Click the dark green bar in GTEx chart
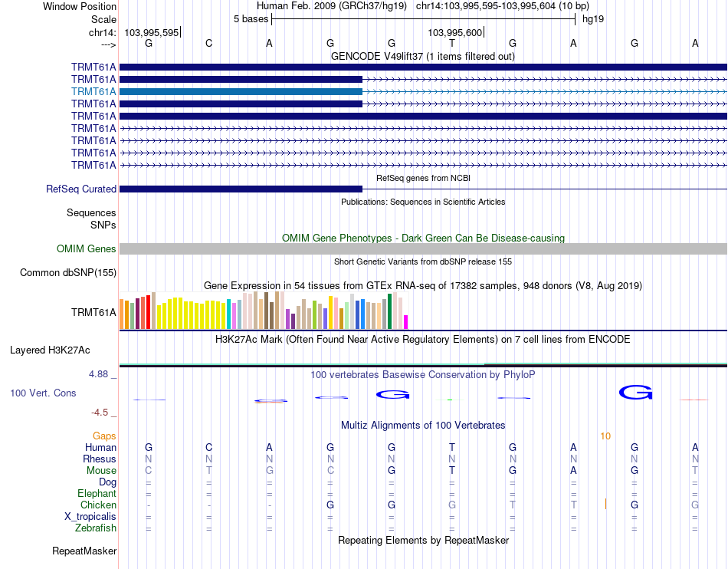 (389, 311)
